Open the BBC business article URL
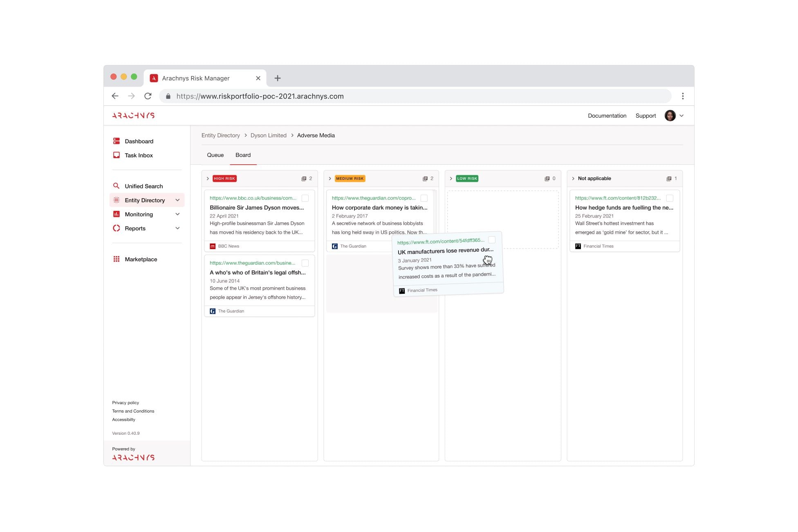 (x=253, y=198)
